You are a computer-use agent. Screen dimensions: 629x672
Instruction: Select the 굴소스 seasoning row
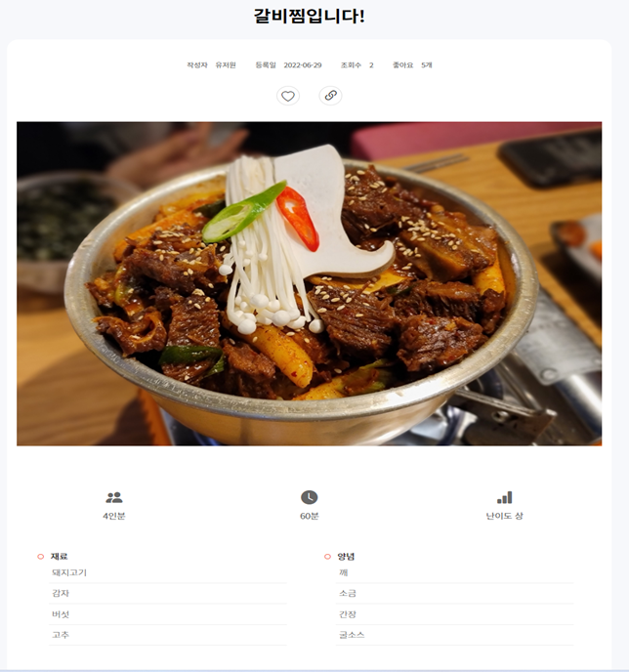coord(454,635)
